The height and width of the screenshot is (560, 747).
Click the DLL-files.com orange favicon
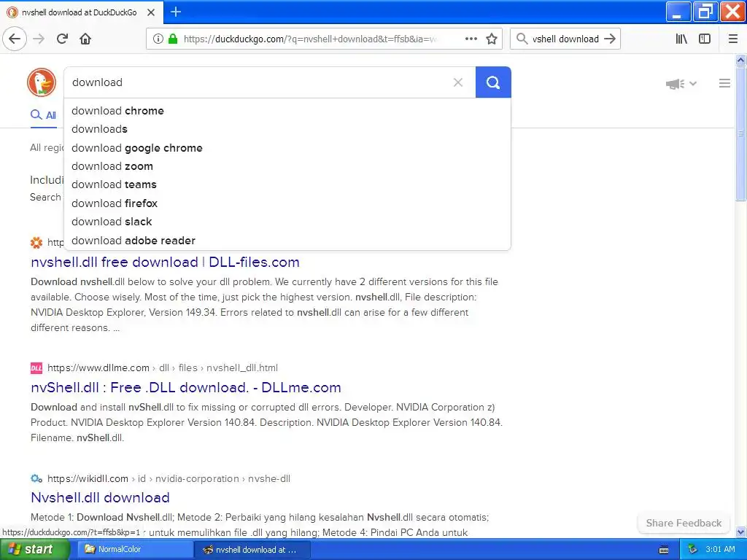(36, 242)
